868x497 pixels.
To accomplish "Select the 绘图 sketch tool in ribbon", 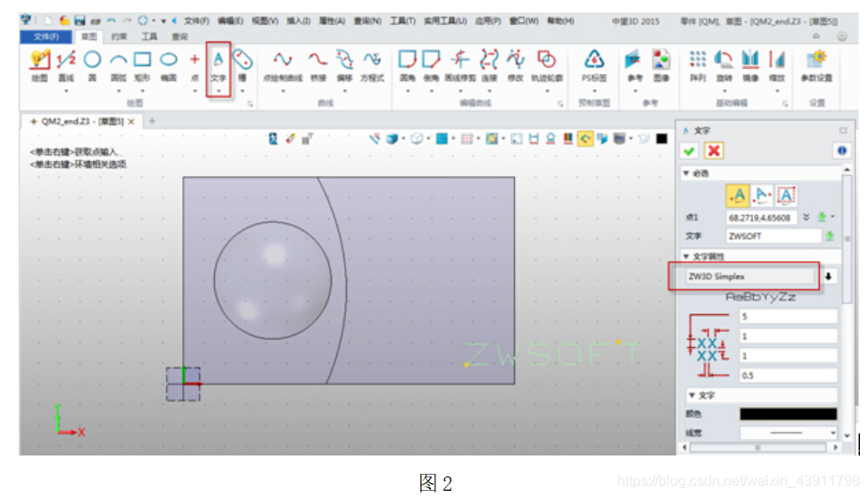I will pyautogui.click(x=39, y=65).
